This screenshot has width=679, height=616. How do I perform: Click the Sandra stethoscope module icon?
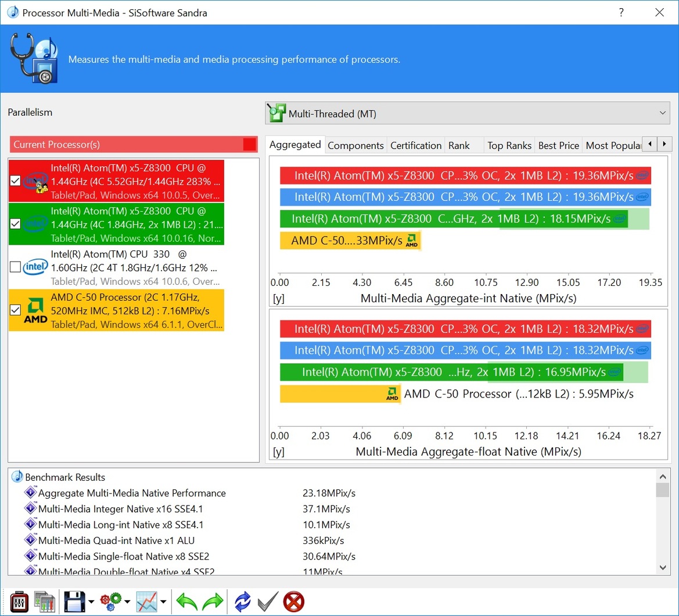(x=34, y=58)
